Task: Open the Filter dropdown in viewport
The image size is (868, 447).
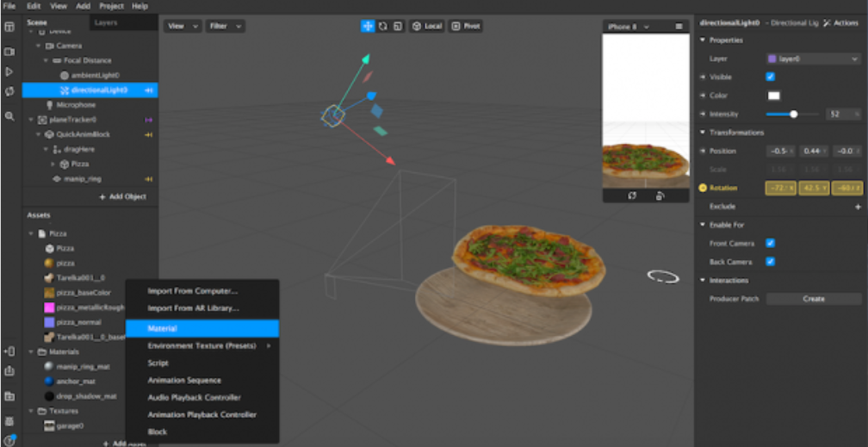Action: (x=226, y=26)
